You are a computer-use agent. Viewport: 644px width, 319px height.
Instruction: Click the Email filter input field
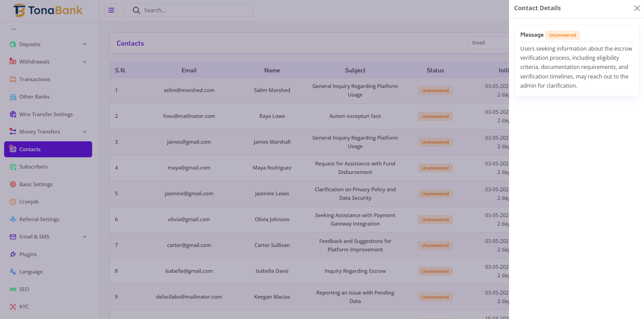coord(488,43)
